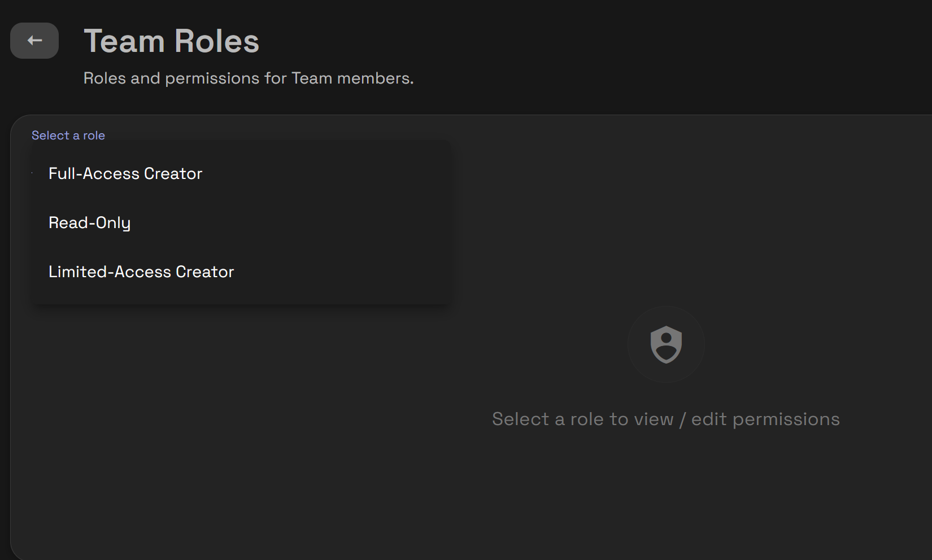932x560 pixels.
Task: Click "Creator" in the Limited-Access Creator entry
Action: (x=204, y=272)
